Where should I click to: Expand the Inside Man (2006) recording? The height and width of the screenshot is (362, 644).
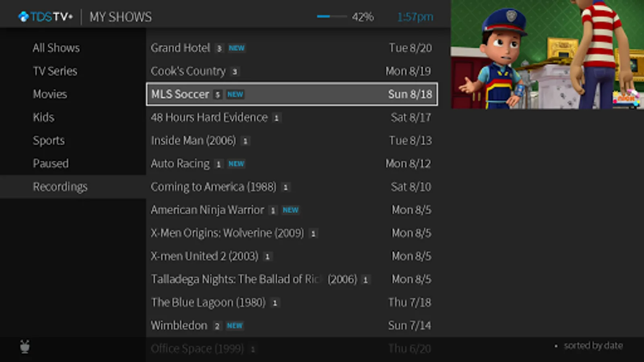click(x=193, y=140)
